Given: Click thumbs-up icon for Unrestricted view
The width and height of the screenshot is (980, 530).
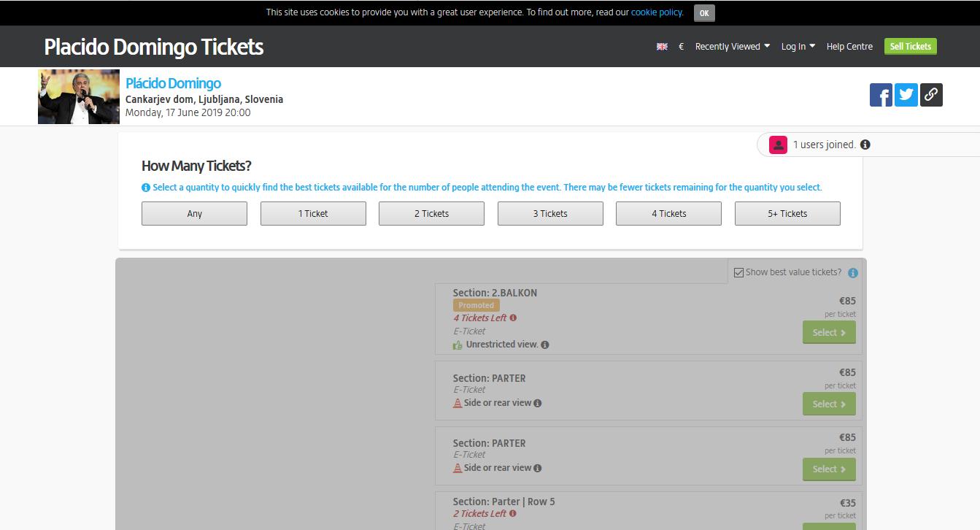Looking at the screenshot, I should (x=458, y=345).
